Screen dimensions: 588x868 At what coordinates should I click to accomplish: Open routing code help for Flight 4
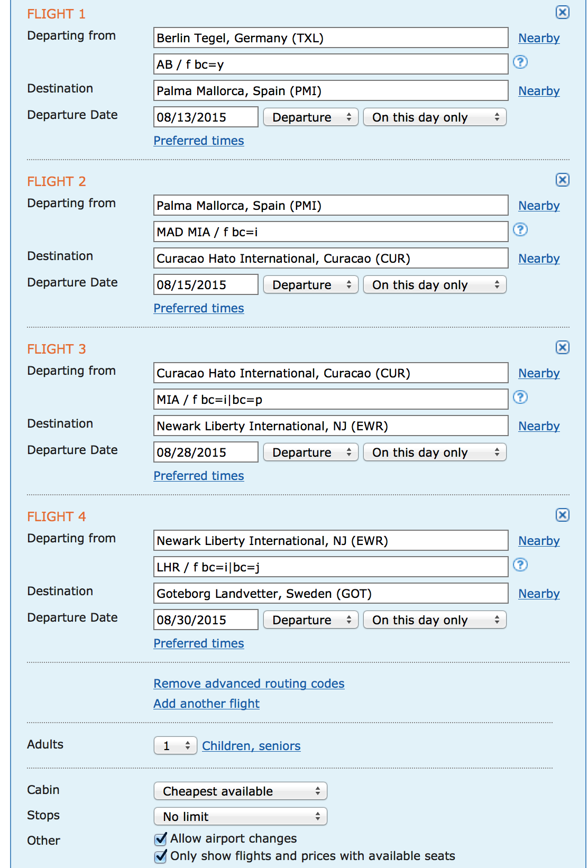(520, 565)
